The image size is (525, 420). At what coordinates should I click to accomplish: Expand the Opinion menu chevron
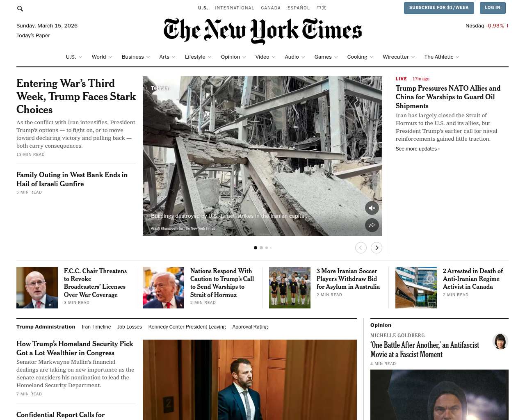point(244,57)
